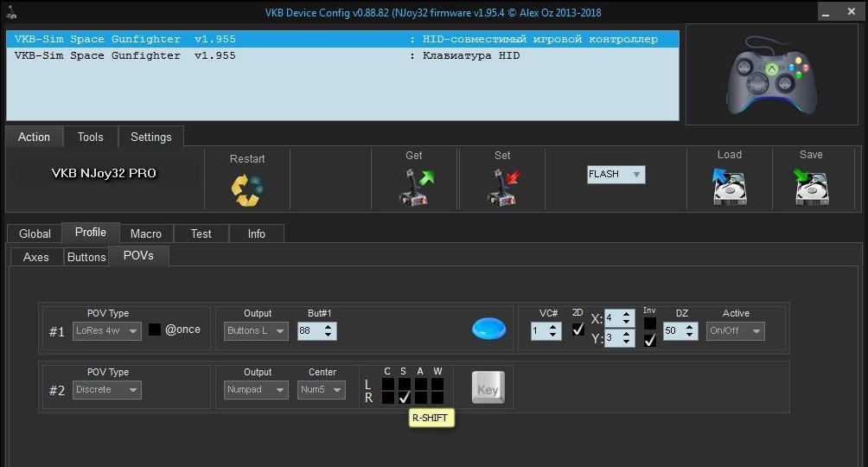Click the Load hard drive icon

coord(729,187)
